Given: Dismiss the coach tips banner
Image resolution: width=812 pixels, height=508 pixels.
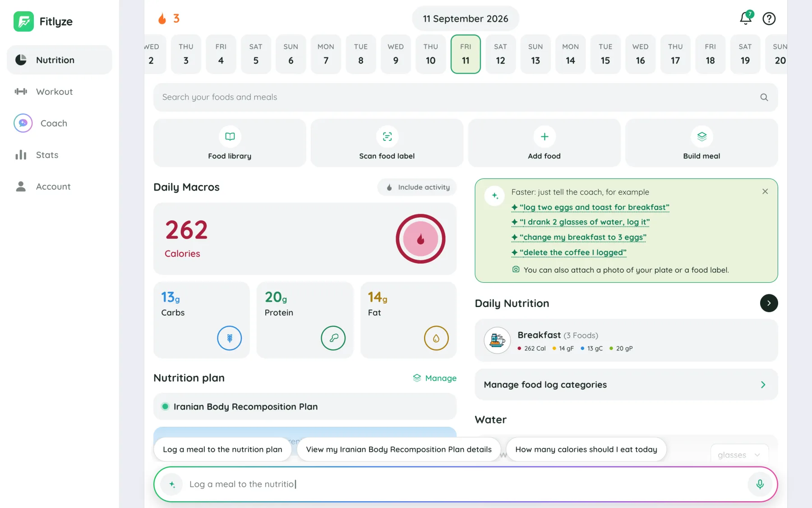Looking at the screenshot, I should (x=765, y=191).
